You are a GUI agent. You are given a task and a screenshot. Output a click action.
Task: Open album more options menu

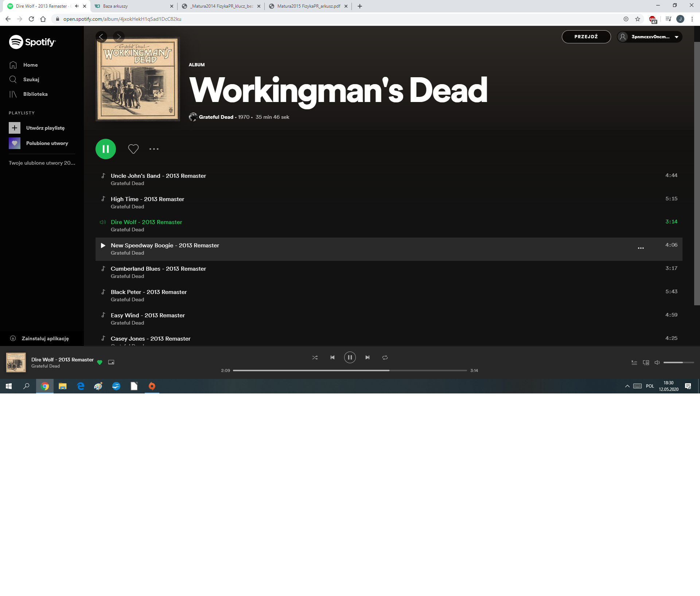(154, 149)
